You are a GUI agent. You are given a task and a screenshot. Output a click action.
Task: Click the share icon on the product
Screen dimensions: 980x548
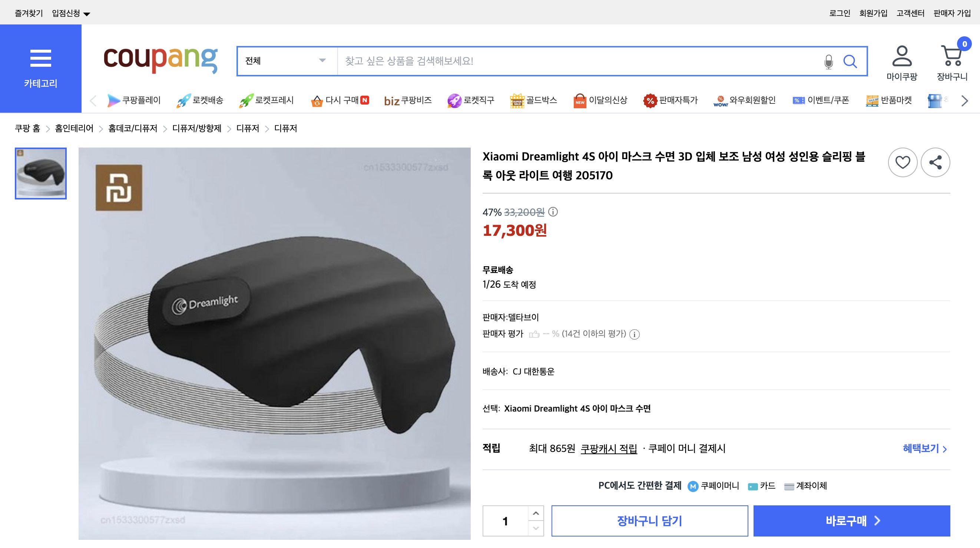coord(936,162)
